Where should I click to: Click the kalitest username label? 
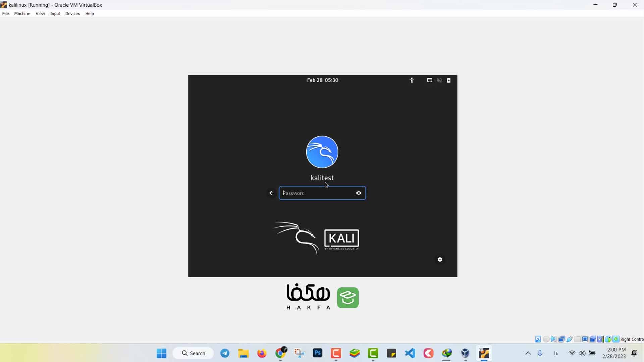pos(322,178)
